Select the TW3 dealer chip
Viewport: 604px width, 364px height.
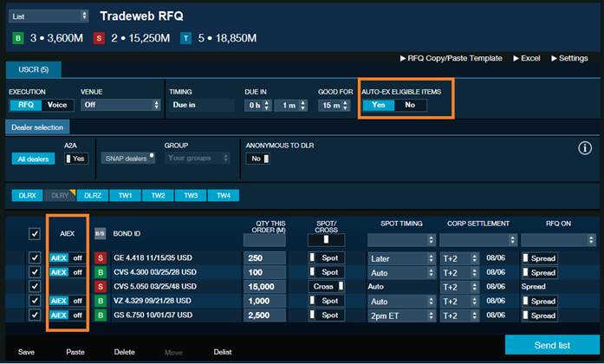tap(191, 196)
